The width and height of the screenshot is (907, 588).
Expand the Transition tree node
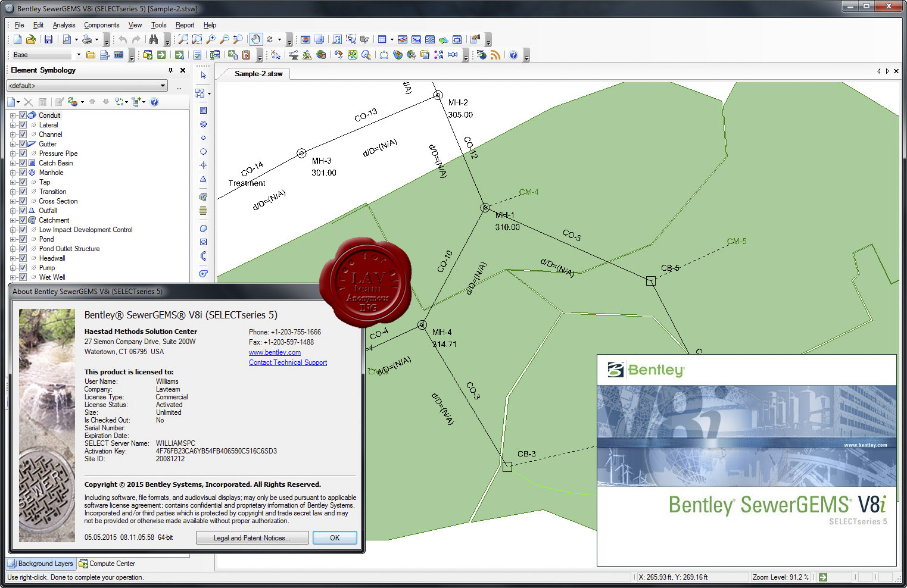point(13,192)
